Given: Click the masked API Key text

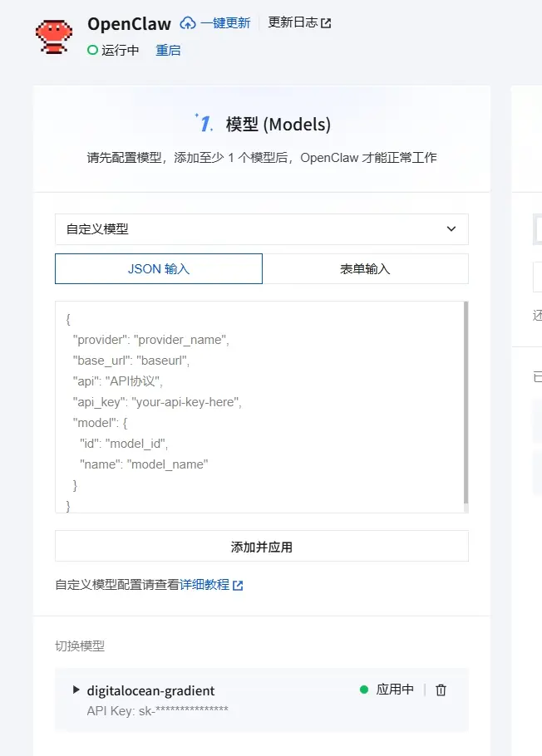Looking at the screenshot, I should (x=157, y=710).
